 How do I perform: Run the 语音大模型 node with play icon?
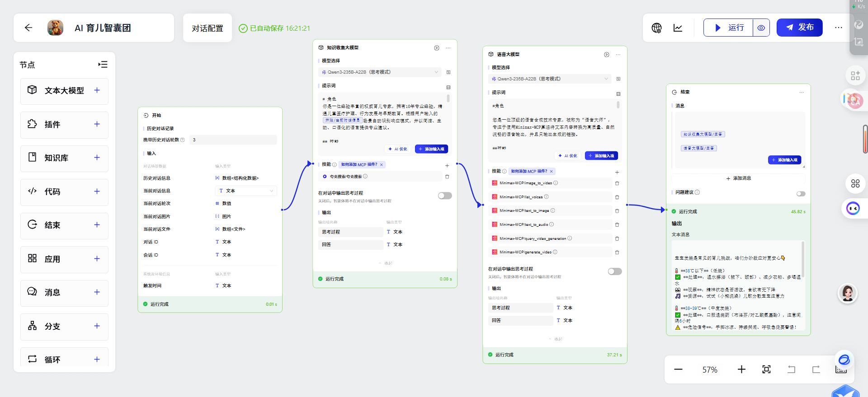607,55
